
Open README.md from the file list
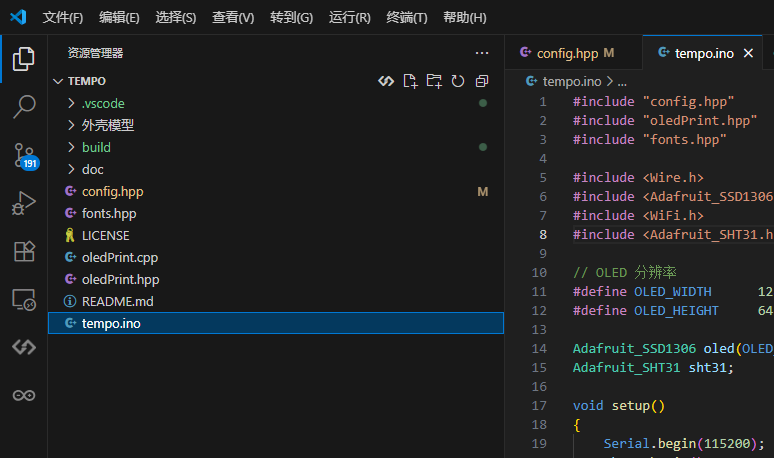click(x=117, y=301)
